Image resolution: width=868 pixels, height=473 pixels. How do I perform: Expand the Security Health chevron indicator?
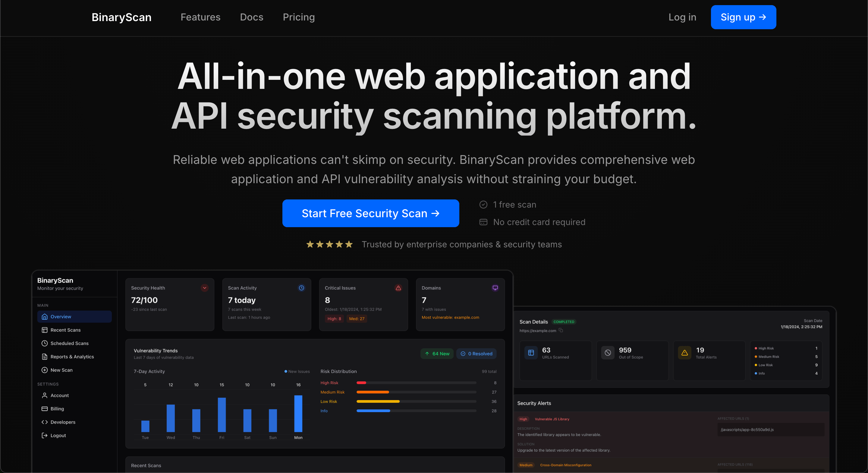(205, 288)
